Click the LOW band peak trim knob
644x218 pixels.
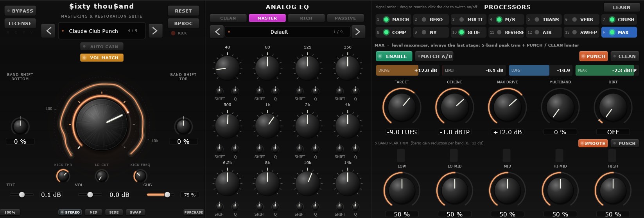tap(402, 191)
